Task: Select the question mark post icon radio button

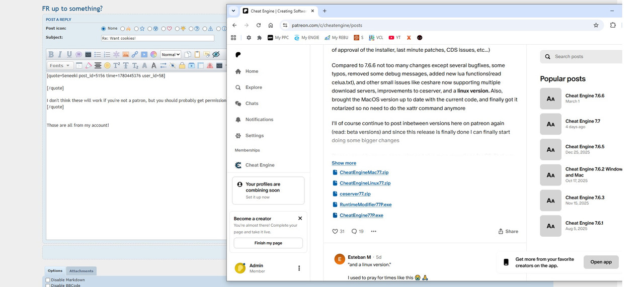Action: click(x=191, y=29)
